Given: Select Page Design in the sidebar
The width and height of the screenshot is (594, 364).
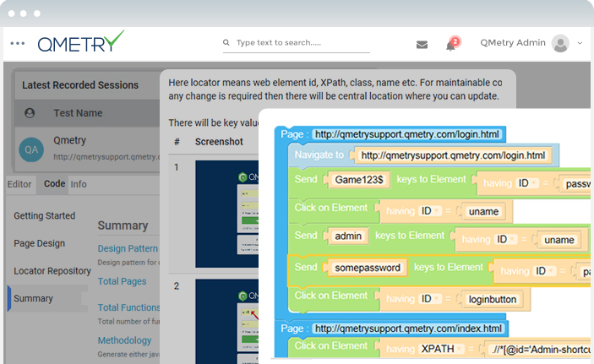Looking at the screenshot, I should 39,243.
